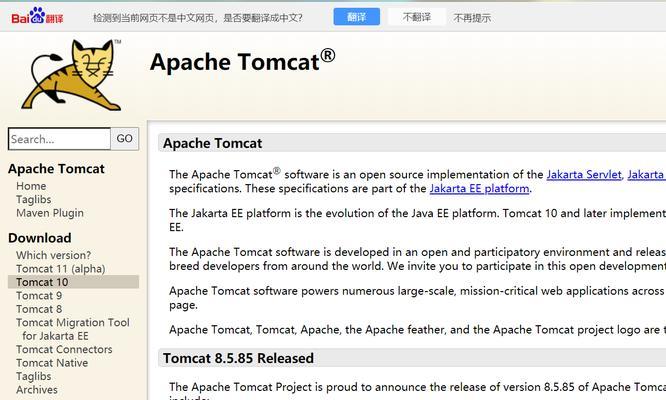Click the translation prompt message text
This screenshot has width=666, height=400.
click(198, 18)
